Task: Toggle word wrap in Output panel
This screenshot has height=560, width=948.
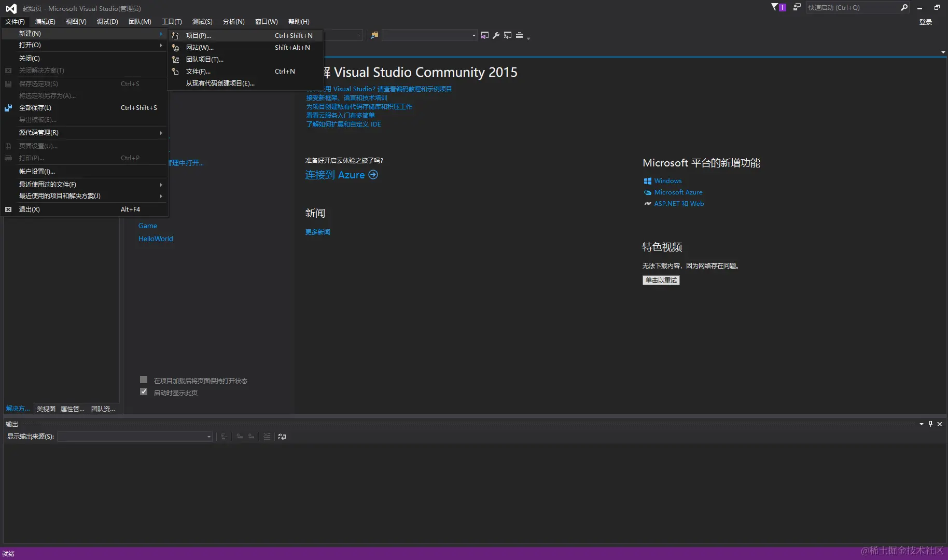Action: 282,437
